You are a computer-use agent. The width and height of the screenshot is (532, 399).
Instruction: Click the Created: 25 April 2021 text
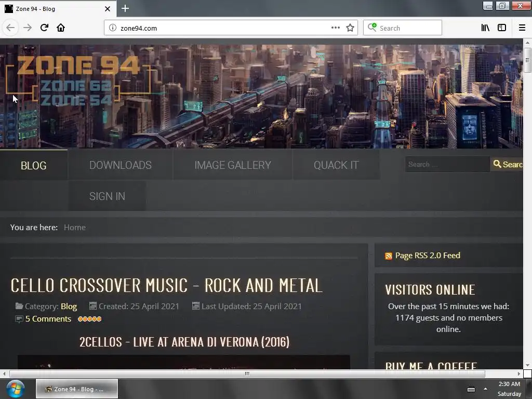pos(138,307)
